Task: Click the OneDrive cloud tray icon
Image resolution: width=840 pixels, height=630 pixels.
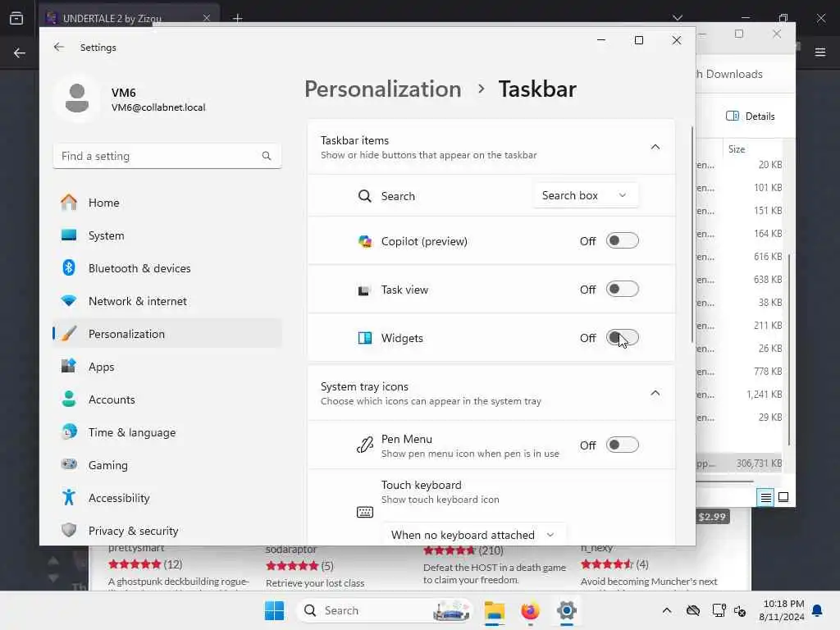Action: tap(692, 610)
